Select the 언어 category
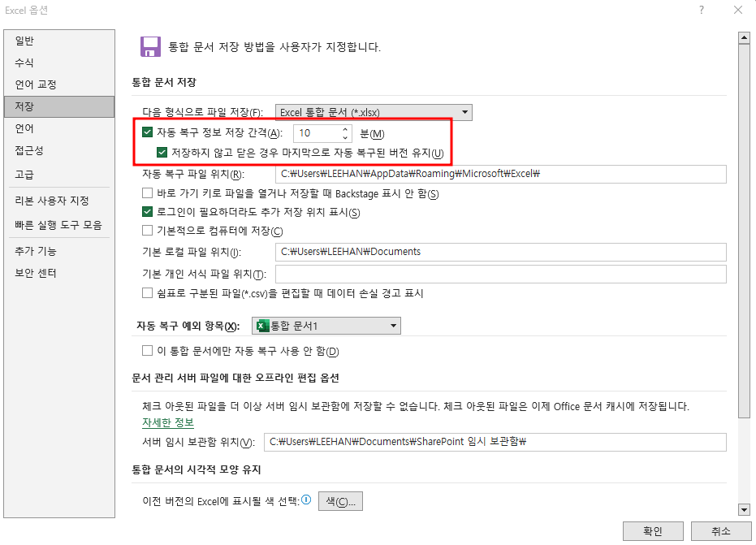This screenshot has height=545, width=756. click(x=59, y=128)
